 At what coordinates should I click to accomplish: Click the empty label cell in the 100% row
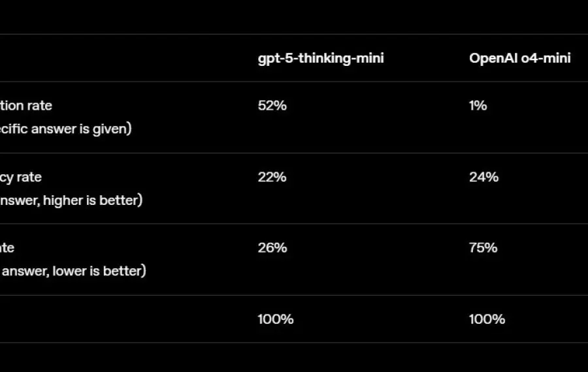coord(123,318)
